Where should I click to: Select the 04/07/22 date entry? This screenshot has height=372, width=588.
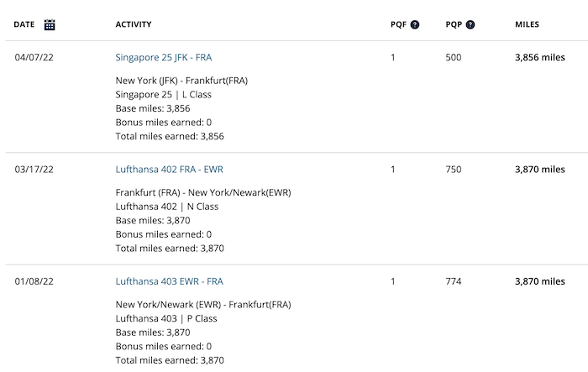point(34,57)
